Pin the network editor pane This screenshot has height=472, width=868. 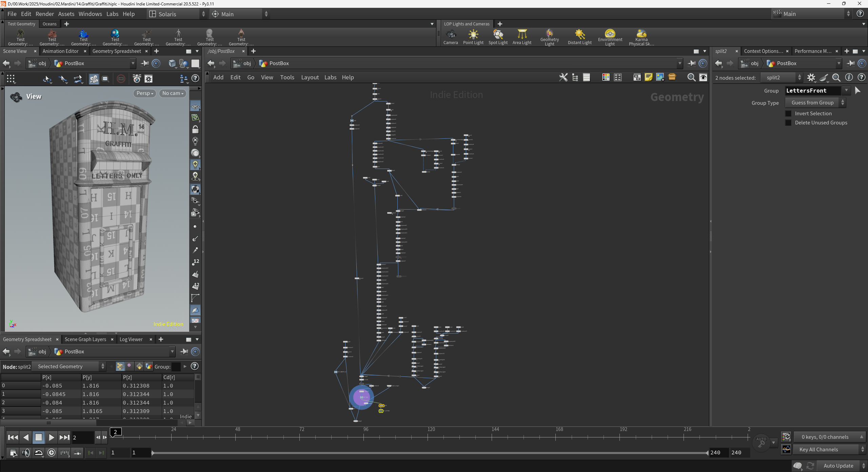692,63
